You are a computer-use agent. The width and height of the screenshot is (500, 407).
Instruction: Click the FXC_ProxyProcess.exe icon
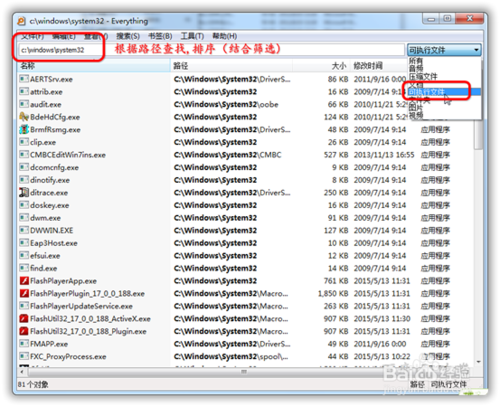coord(24,356)
